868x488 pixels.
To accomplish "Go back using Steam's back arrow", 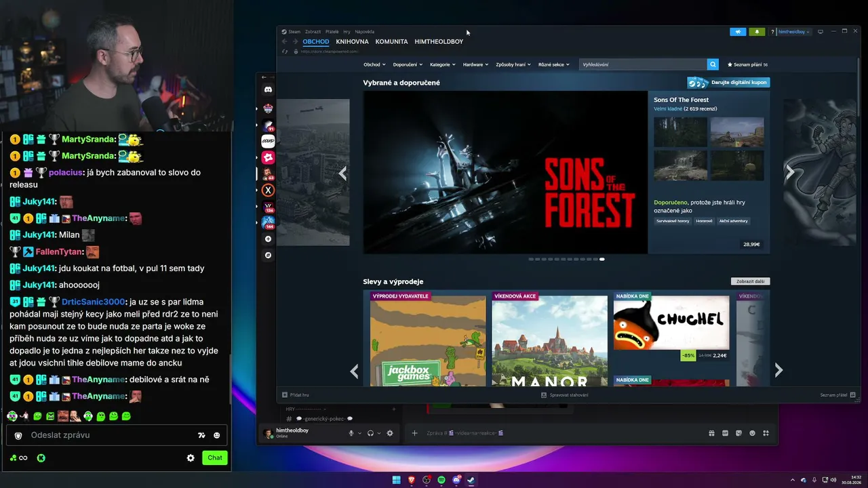I will pos(285,41).
